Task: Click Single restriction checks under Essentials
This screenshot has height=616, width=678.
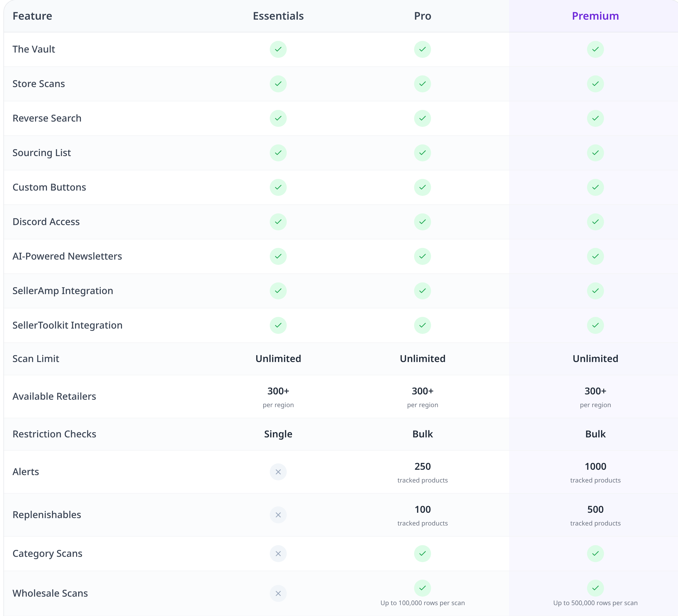Action: point(278,434)
